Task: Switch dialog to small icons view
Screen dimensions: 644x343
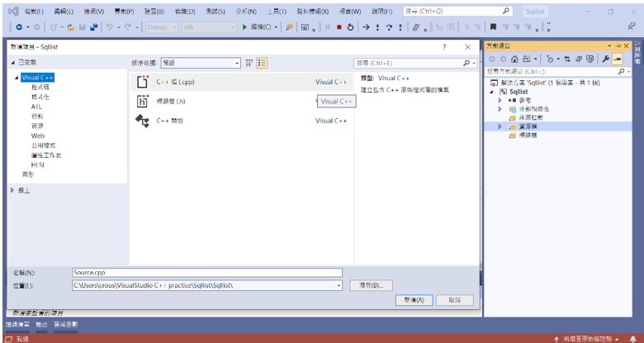Action: (x=249, y=63)
